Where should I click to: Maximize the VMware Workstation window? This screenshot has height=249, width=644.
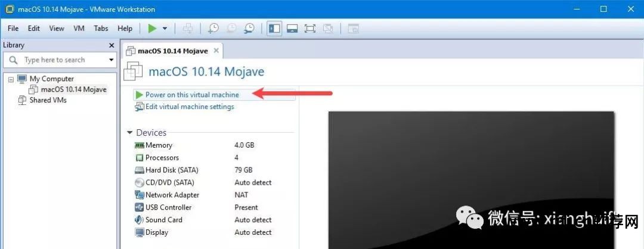click(603, 9)
